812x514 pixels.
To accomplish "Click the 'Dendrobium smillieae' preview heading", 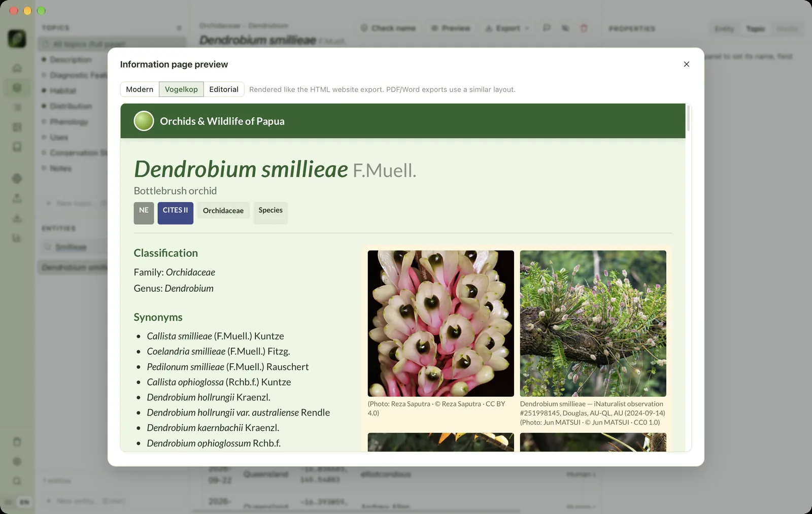I will point(241,169).
